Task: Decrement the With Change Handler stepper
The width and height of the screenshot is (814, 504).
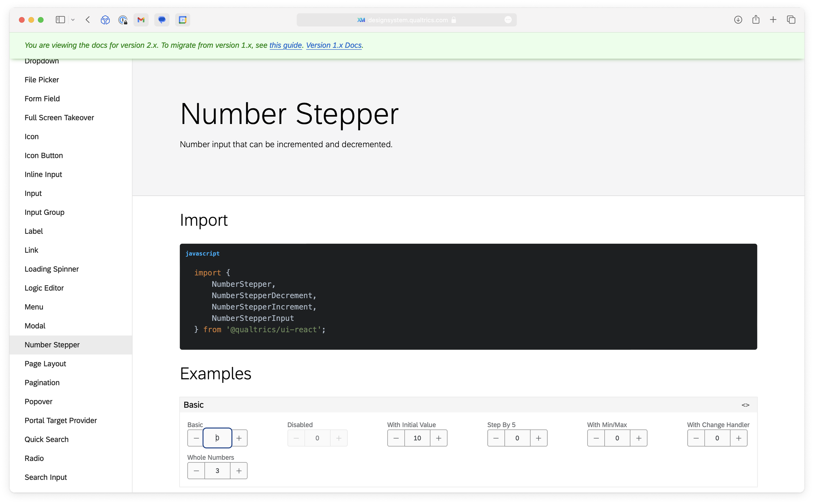Action: tap(696, 438)
